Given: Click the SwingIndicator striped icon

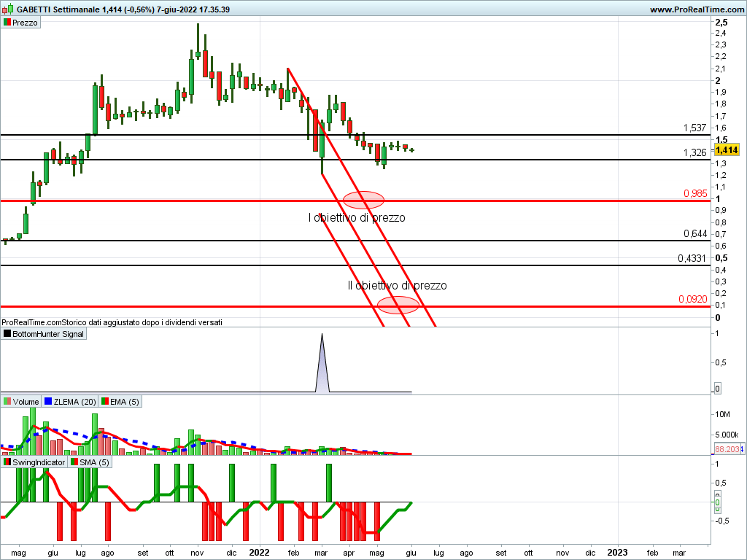Looking at the screenshot, I should click(x=7, y=462).
